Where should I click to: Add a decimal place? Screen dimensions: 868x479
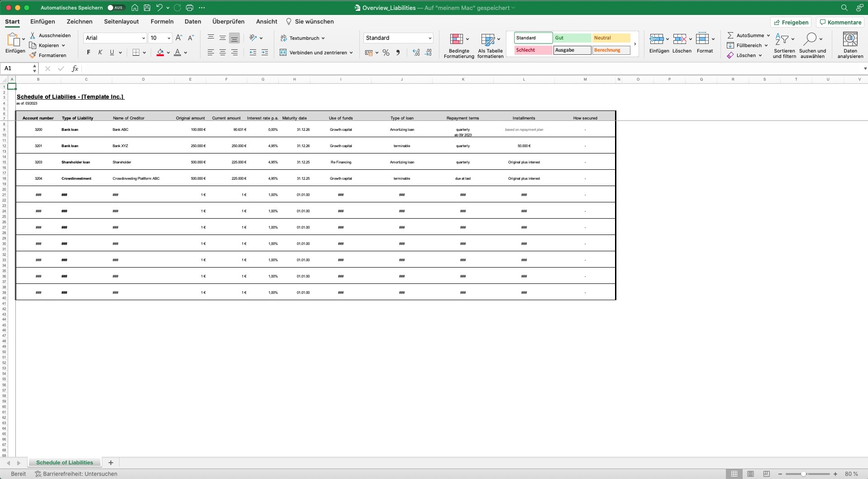pos(416,53)
